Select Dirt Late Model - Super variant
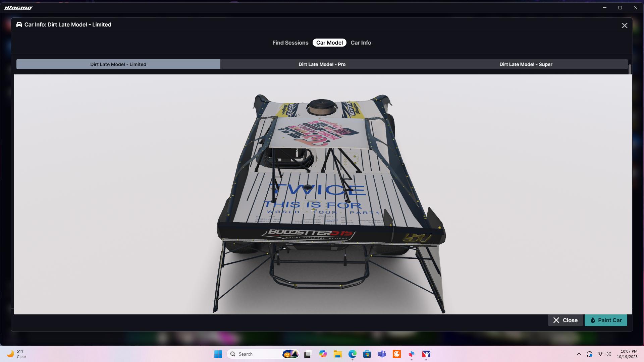This screenshot has height=362, width=644. pos(526,64)
